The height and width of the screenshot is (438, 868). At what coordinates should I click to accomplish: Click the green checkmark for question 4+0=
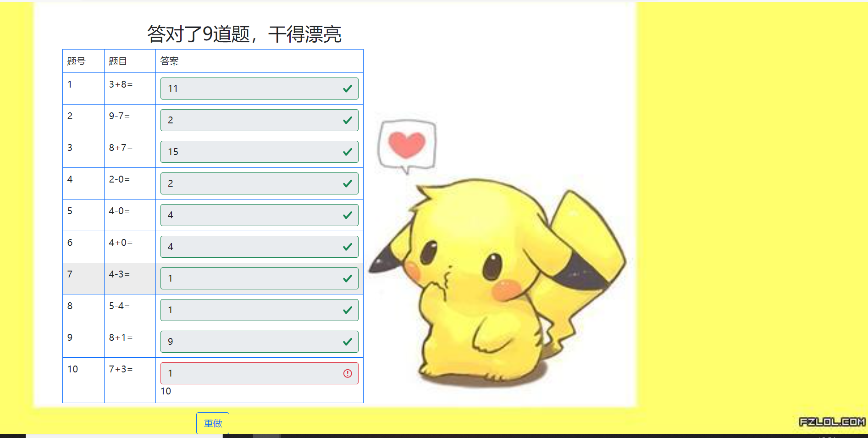point(348,247)
